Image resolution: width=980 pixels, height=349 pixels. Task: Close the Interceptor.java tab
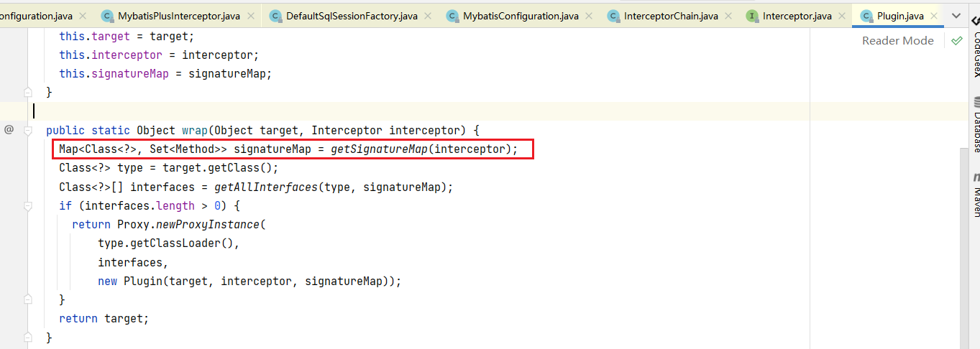(841, 16)
